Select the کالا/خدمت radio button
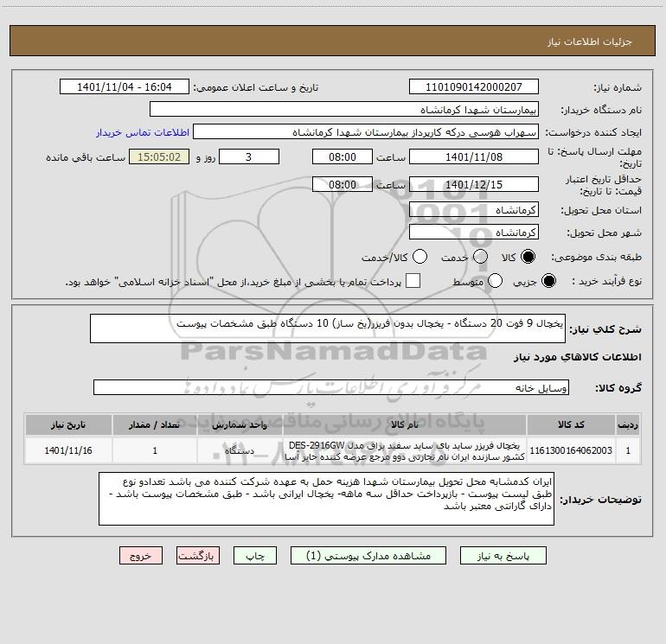666x644 pixels. click(x=419, y=257)
